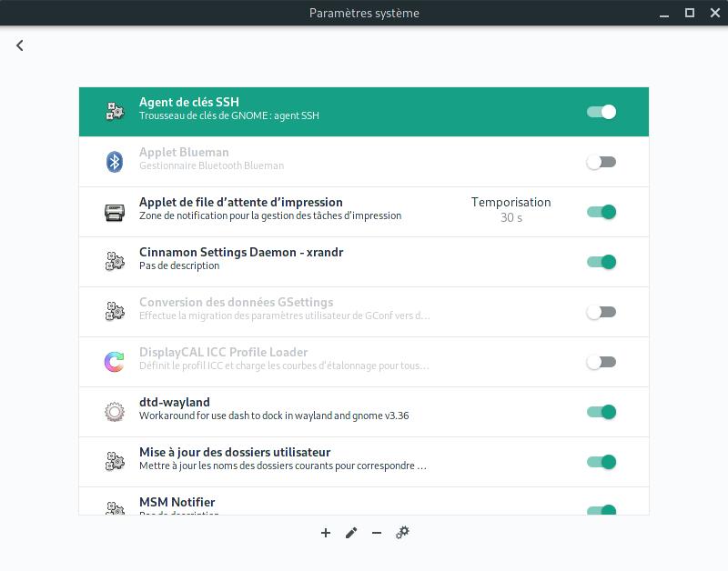Click 'Gestionnaire Bluetooth Blueman' description
The image size is (728, 571).
coord(212,165)
